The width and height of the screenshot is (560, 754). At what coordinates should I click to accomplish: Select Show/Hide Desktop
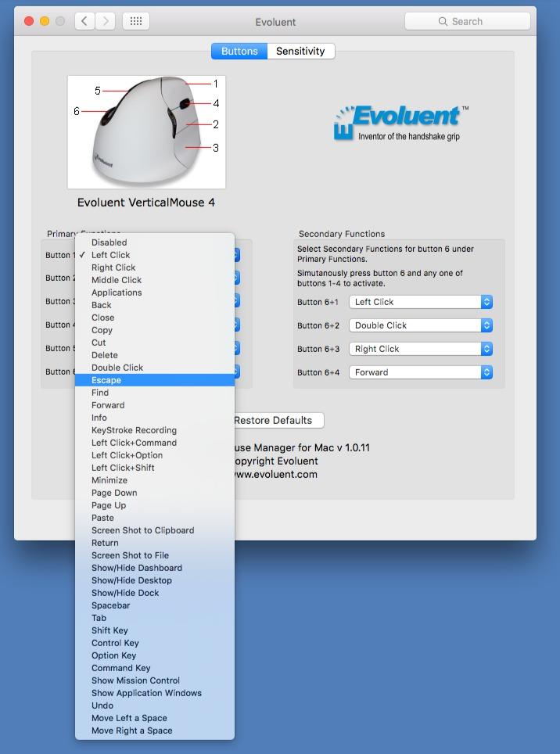pyautogui.click(x=155, y=580)
